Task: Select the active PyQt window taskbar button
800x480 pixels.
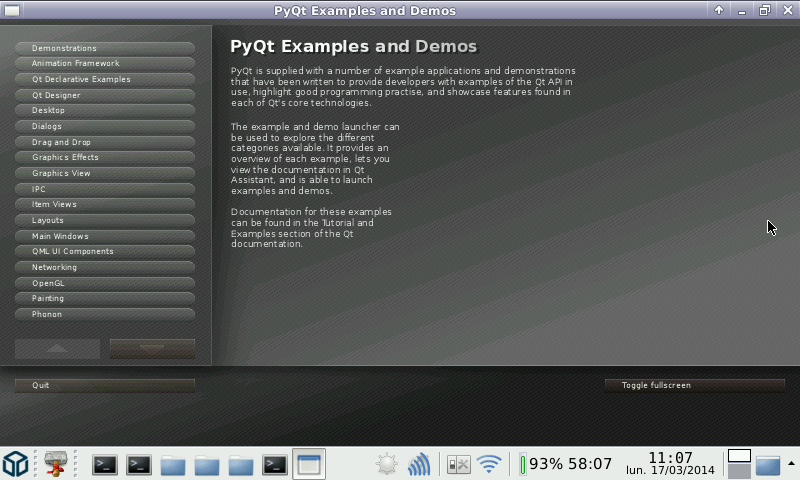Action: [x=309, y=464]
